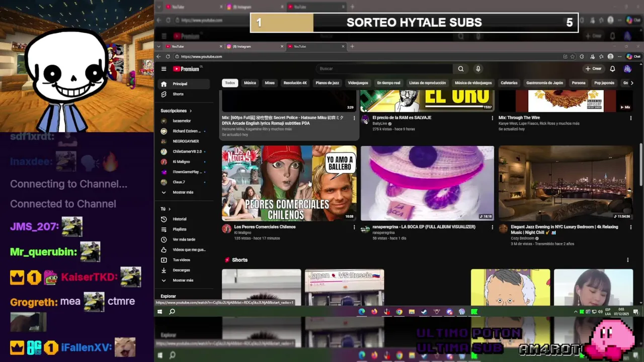
Task: Select the Videojuegos filter chip
Action: click(x=358, y=83)
